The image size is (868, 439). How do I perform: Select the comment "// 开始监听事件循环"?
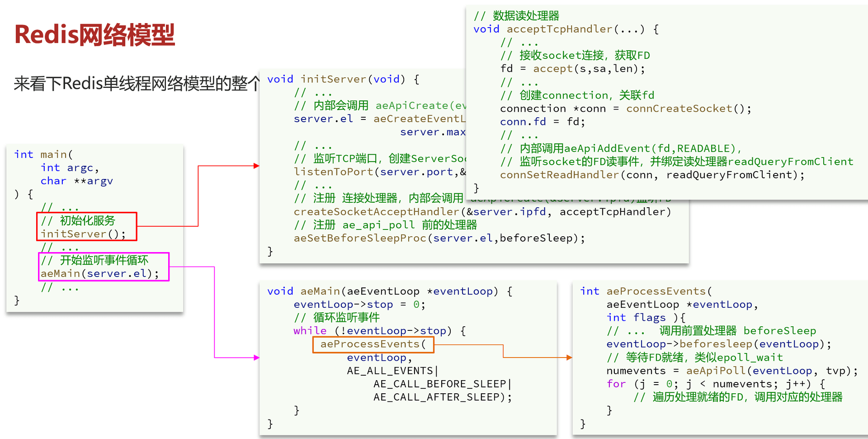(x=94, y=260)
